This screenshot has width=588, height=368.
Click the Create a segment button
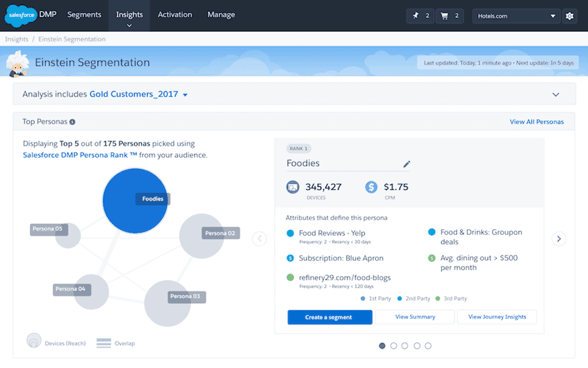[x=329, y=317]
